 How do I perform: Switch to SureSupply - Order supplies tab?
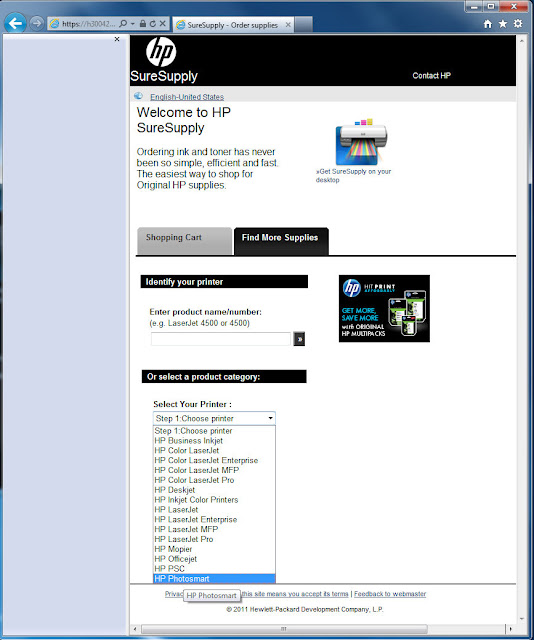coord(233,25)
